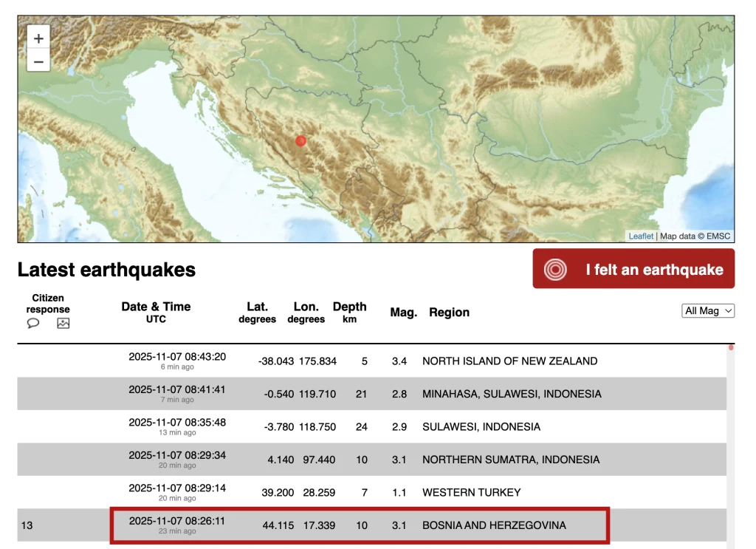Open the Sulawesi, Indonesia magnitude 2.9 entry
The height and width of the screenshot is (549, 756).
click(481, 427)
